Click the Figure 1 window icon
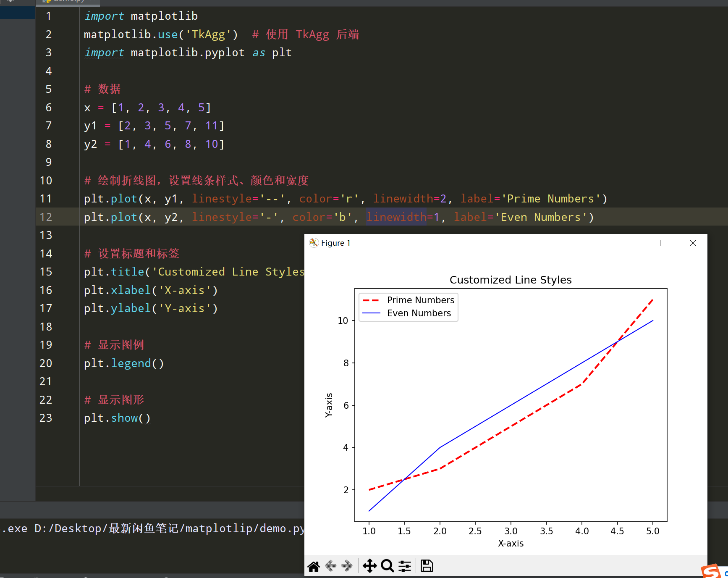 (x=314, y=243)
